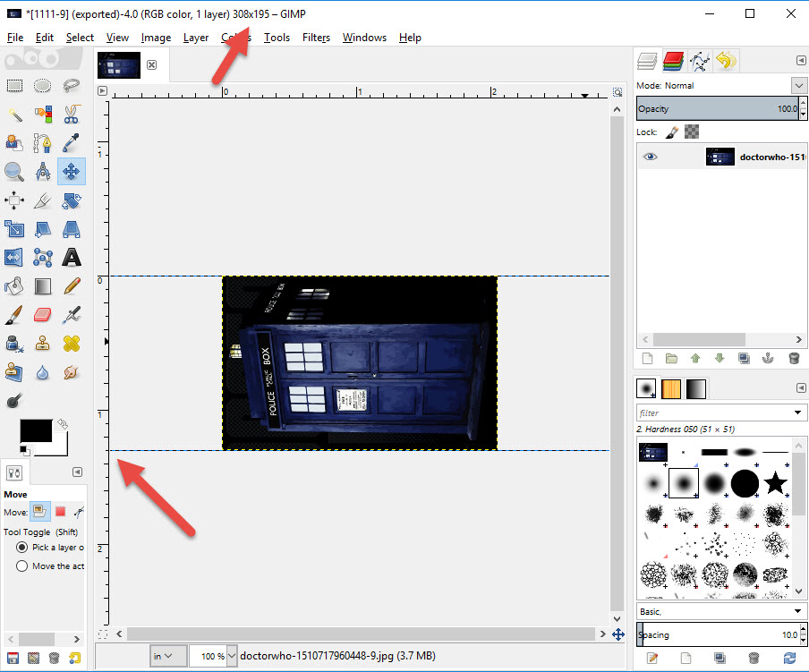Open the Edit menu

pyautogui.click(x=45, y=37)
